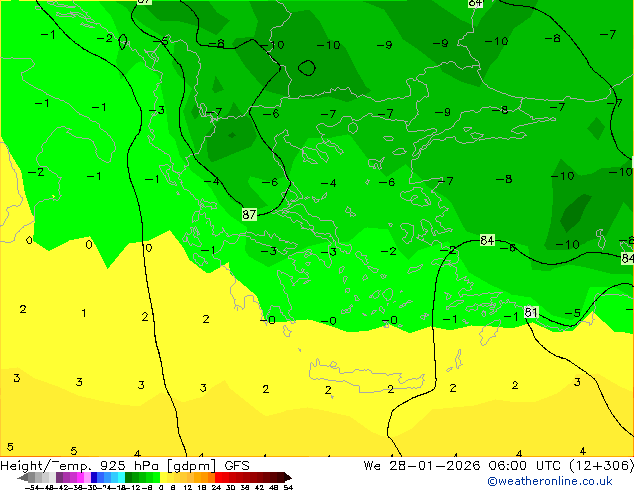Select the cyan swatch in the legend
Image resolution: width=634 pixels, height=490 pixels.
pos(121,477)
